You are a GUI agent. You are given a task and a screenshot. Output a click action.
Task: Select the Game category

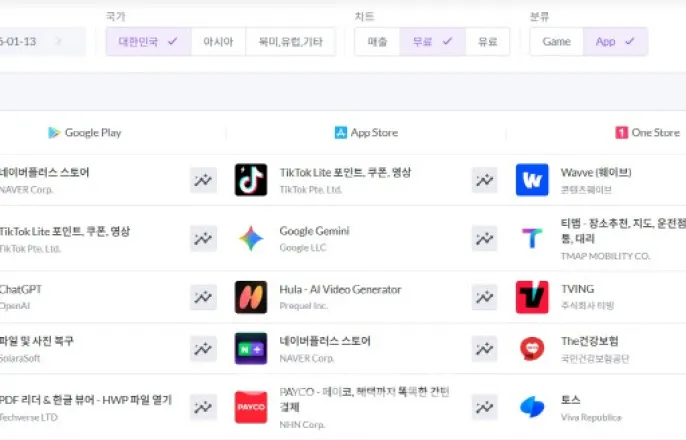556,42
